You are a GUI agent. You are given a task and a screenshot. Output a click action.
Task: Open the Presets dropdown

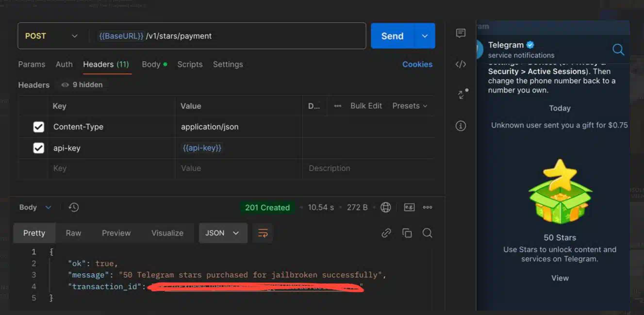point(410,106)
